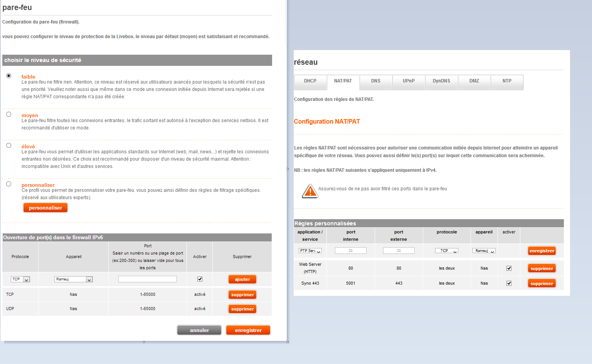Open the DNS tab
This screenshot has height=364, width=592.
pyautogui.click(x=376, y=82)
